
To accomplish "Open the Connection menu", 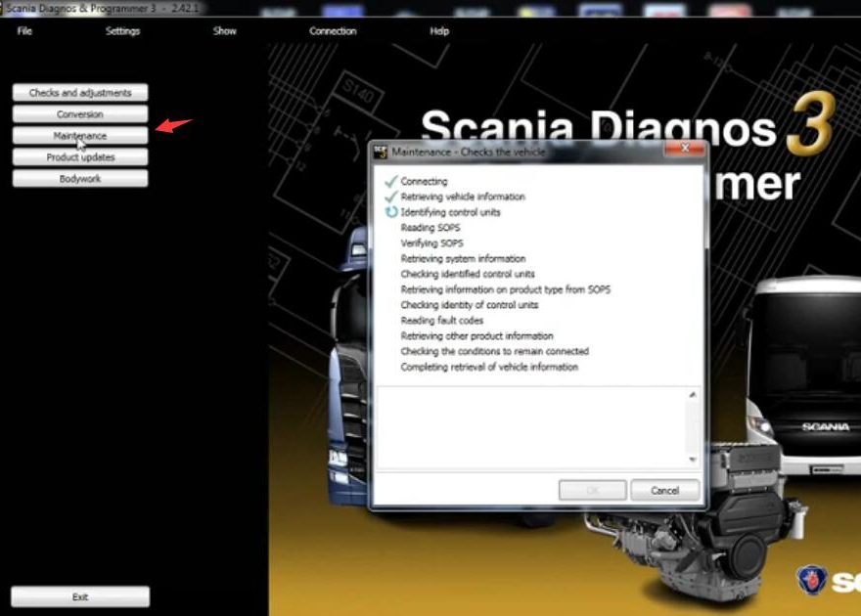I will 333,31.
